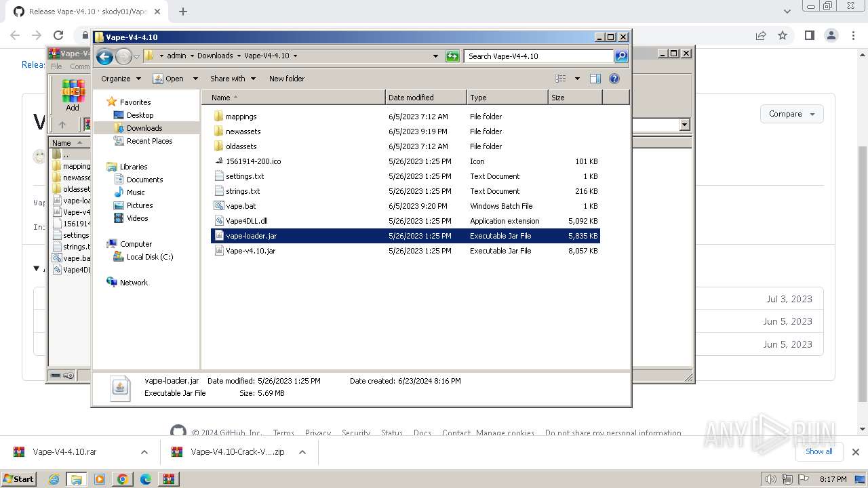Open Videos library in navigation pane
This screenshot has height=488, width=868.
137,218
